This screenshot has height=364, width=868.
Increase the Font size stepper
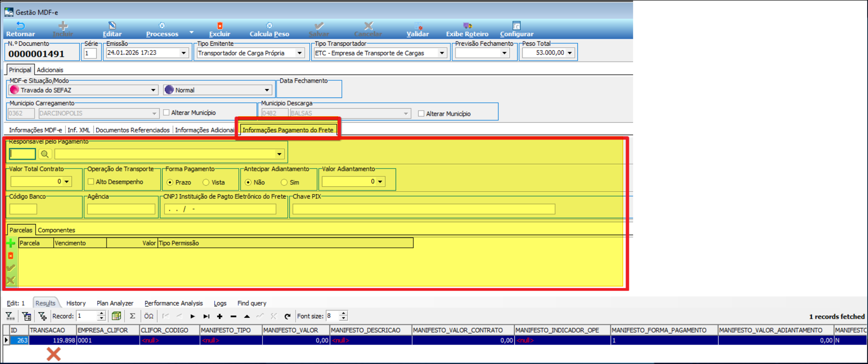pyautogui.click(x=344, y=314)
